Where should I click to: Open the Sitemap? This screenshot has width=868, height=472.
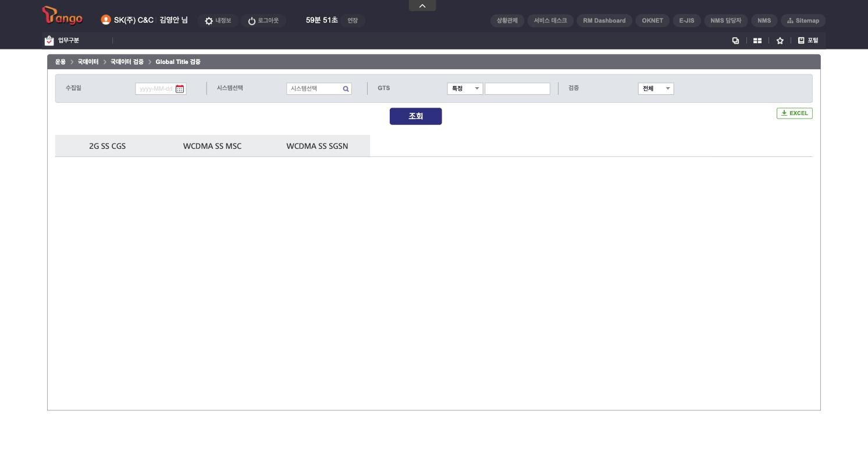803,20
